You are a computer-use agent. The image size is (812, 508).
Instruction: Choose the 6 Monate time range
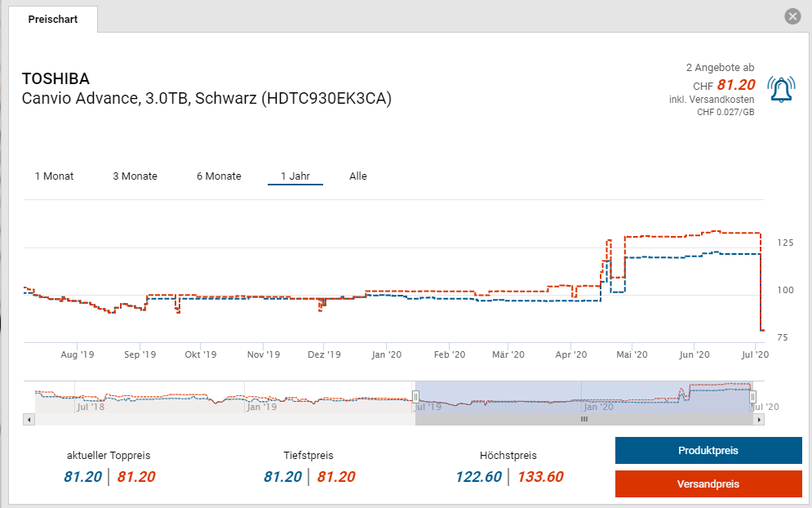(x=219, y=176)
